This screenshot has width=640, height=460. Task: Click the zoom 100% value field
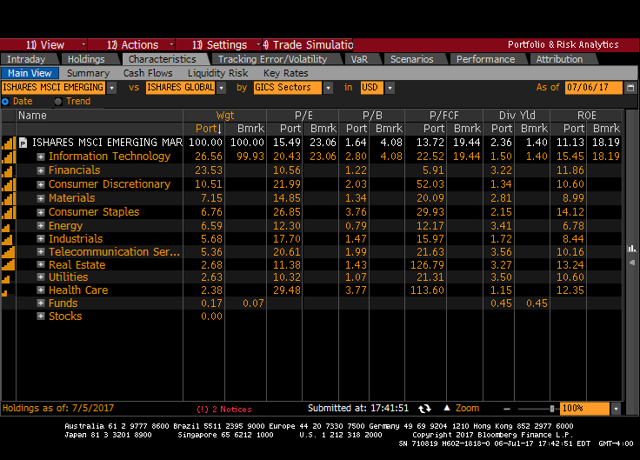[584, 409]
